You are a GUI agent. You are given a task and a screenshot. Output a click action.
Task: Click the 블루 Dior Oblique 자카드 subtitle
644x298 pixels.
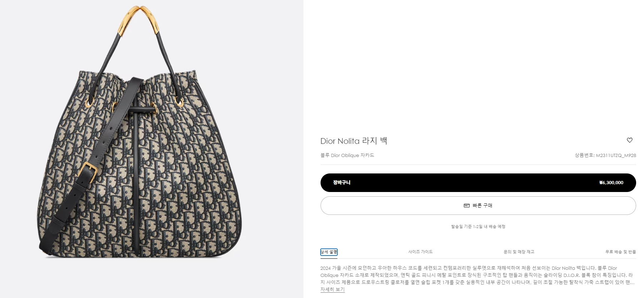(x=347, y=155)
